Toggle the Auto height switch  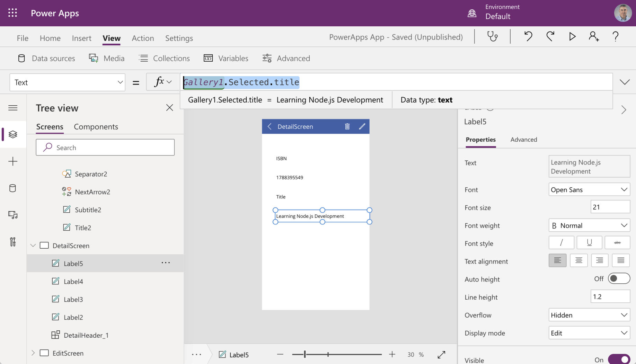coord(619,279)
